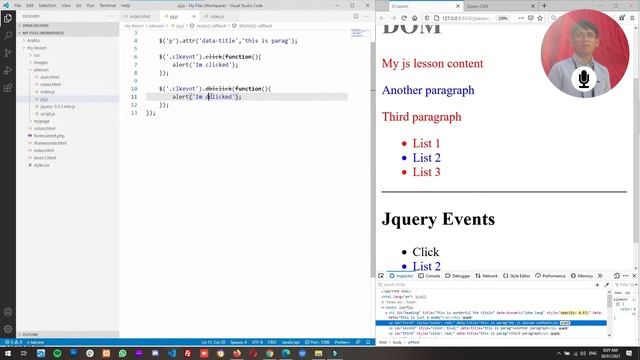Viewport: 640px width, 360px height.
Task: Bookmark this page with the star icon
Action: coord(540,18)
